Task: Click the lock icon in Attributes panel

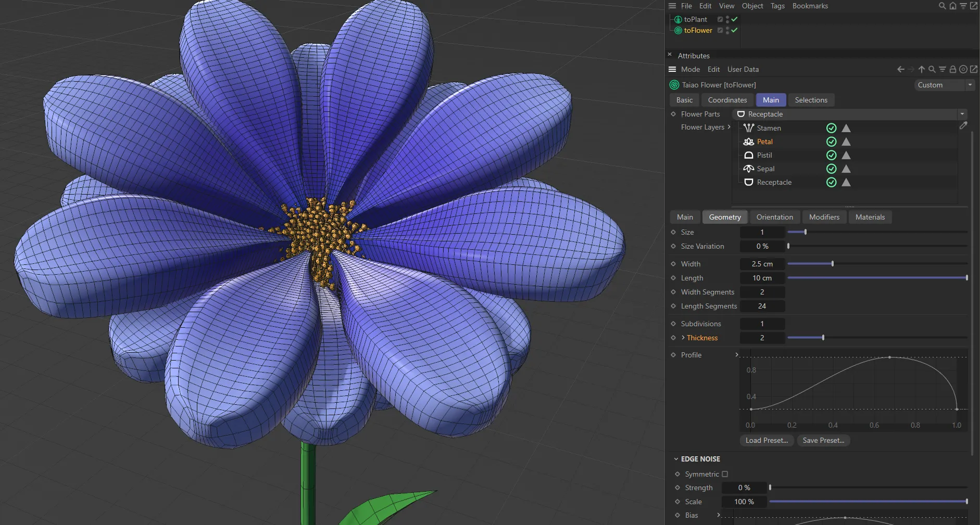Action: [953, 69]
